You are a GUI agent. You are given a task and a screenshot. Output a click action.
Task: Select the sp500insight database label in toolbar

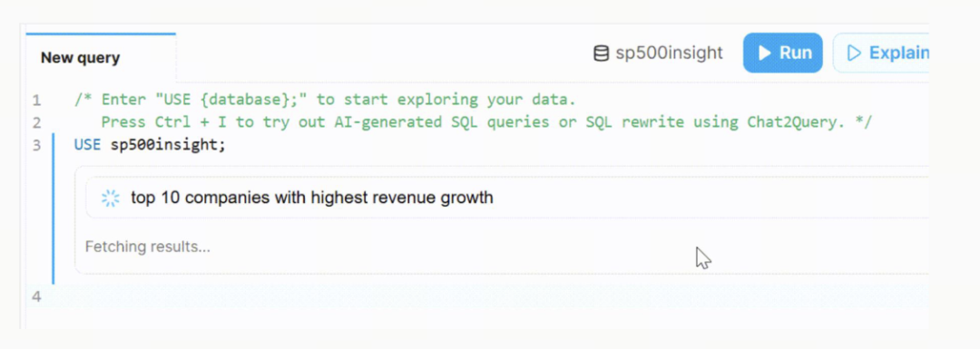pos(670,53)
